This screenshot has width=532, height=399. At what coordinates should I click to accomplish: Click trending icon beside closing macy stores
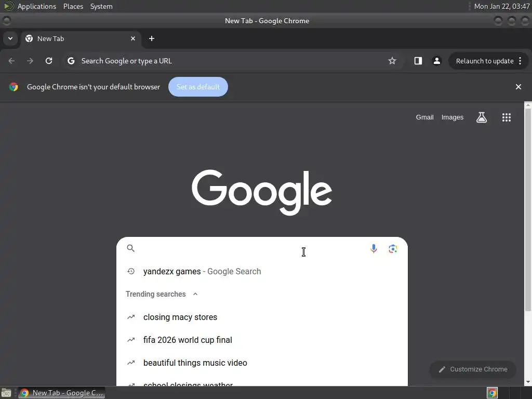coord(131,317)
